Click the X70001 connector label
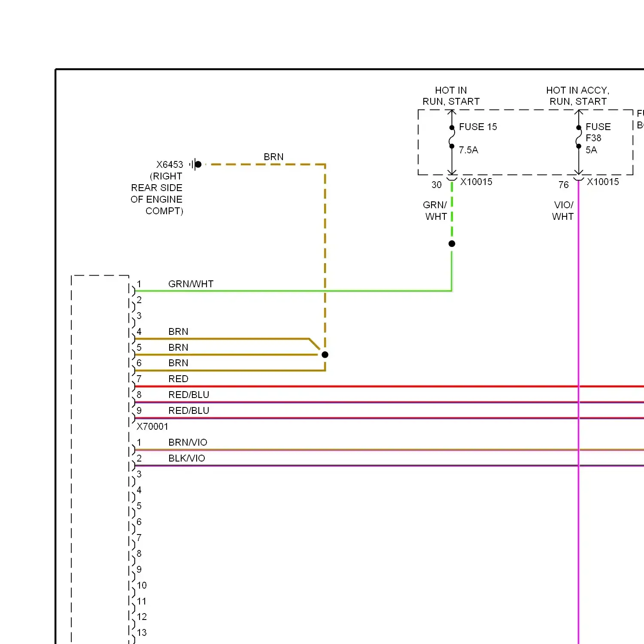644x644 pixels. (x=152, y=426)
